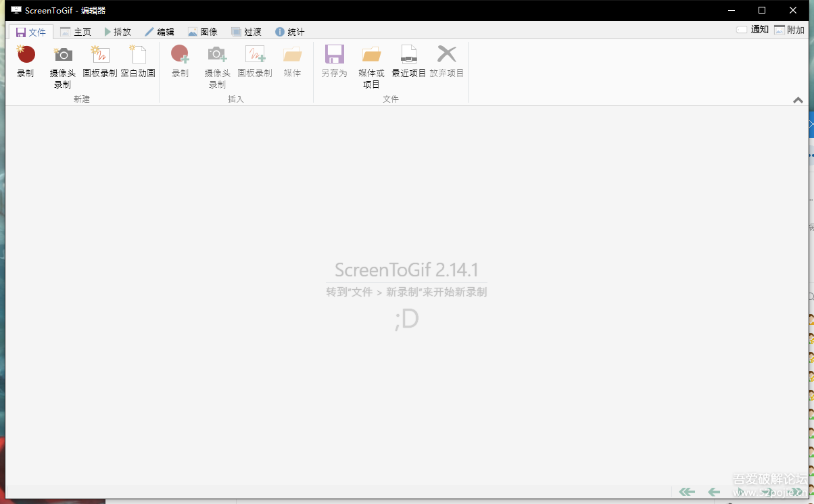Insert a recording via 录制 in 插入 group
814x504 pixels.
pyautogui.click(x=180, y=61)
